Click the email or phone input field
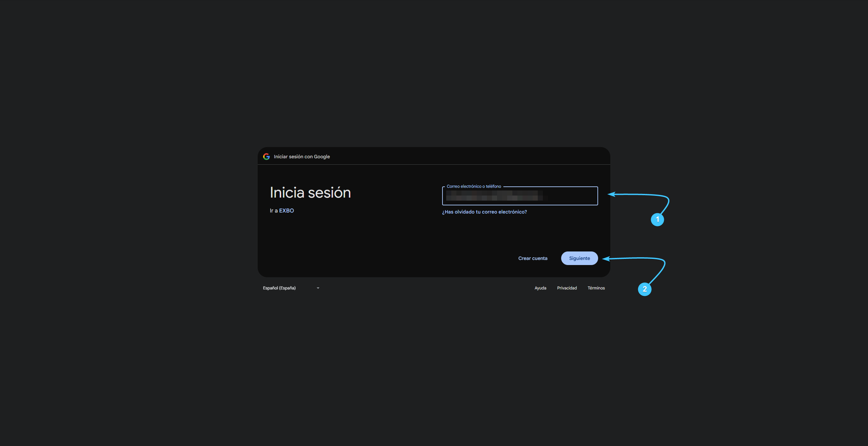 click(520, 196)
